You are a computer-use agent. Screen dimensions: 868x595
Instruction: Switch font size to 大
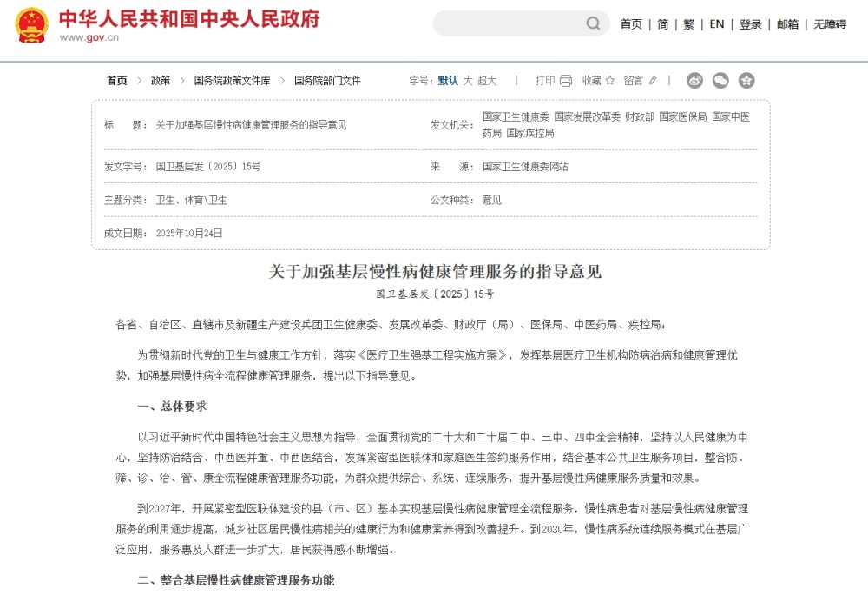pyautogui.click(x=468, y=81)
